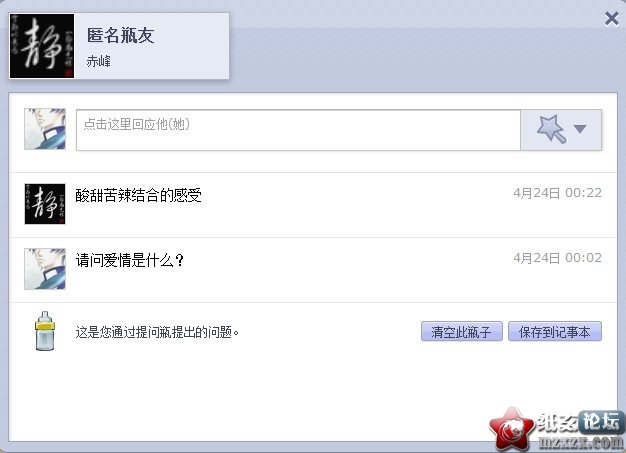This screenshot has height=453, width=626.
Task: Click the anime avatar beside the 请问爱情是什么 message
Action: (x=45, y=269)
